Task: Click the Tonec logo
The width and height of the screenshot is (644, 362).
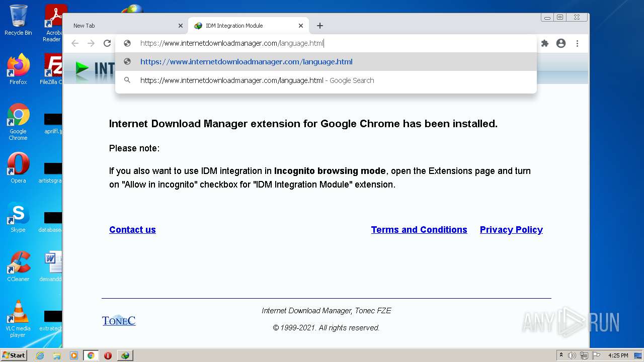Action: (119, 320)
